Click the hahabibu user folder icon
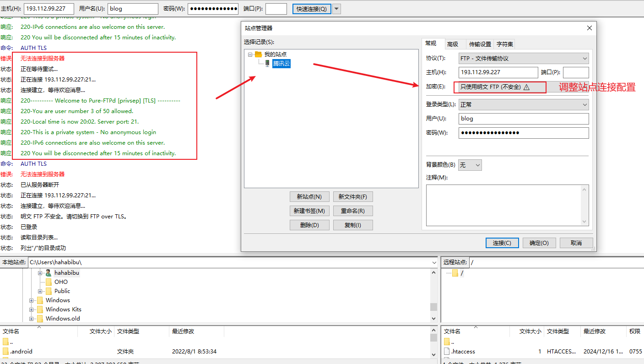The width and height of the screenshot is (644, 364). pos(49,273)
